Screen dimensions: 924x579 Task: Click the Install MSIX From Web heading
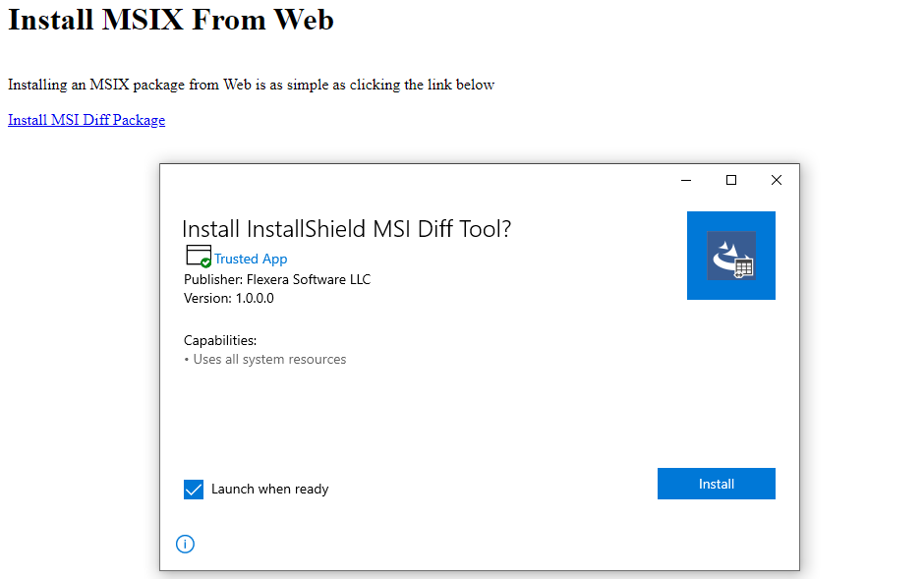point(171,20)
